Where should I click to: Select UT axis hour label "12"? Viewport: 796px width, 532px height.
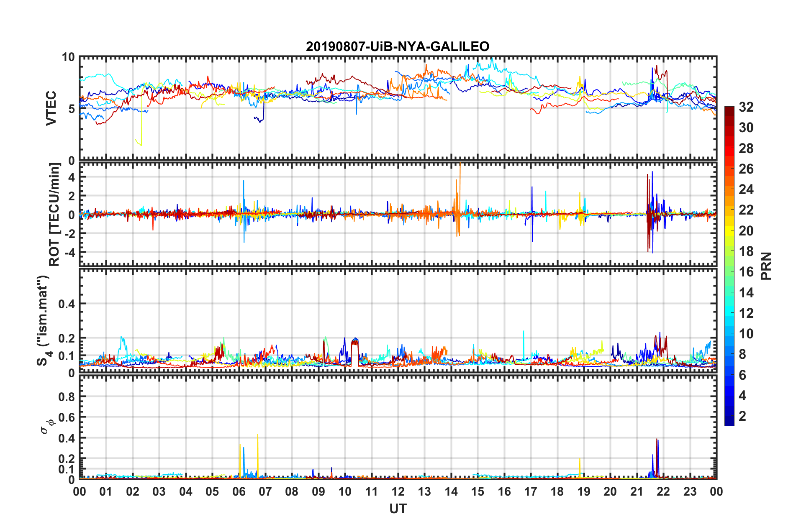tap(398, 491)
